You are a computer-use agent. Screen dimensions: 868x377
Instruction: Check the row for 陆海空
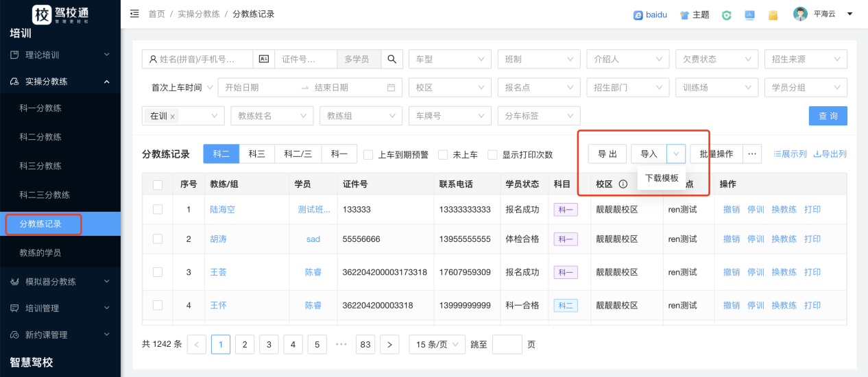158,209
